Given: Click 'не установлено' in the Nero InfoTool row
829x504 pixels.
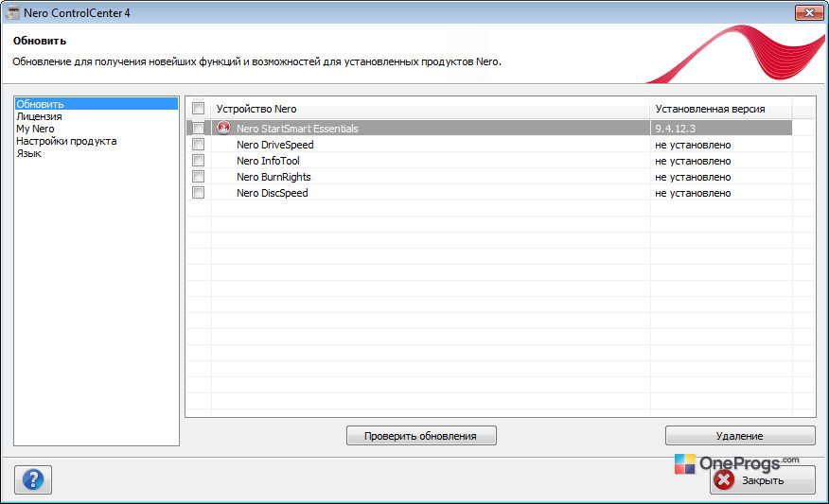Looking at the screenshot, I should (693, 161).
